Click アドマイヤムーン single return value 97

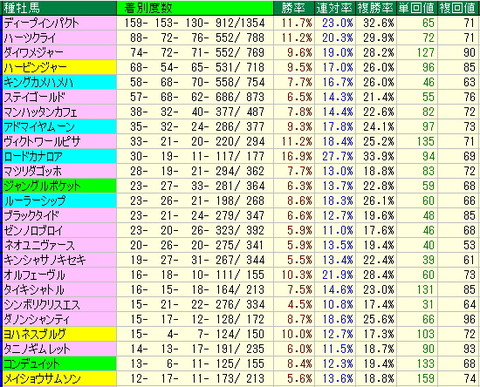(x=429, y=127)
